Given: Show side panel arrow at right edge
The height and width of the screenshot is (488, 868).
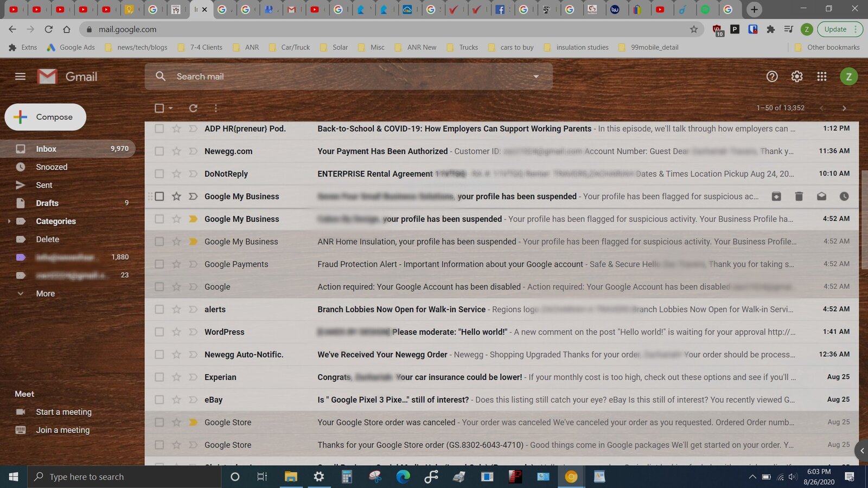Looking at the screenshot, I should [861, 451].
